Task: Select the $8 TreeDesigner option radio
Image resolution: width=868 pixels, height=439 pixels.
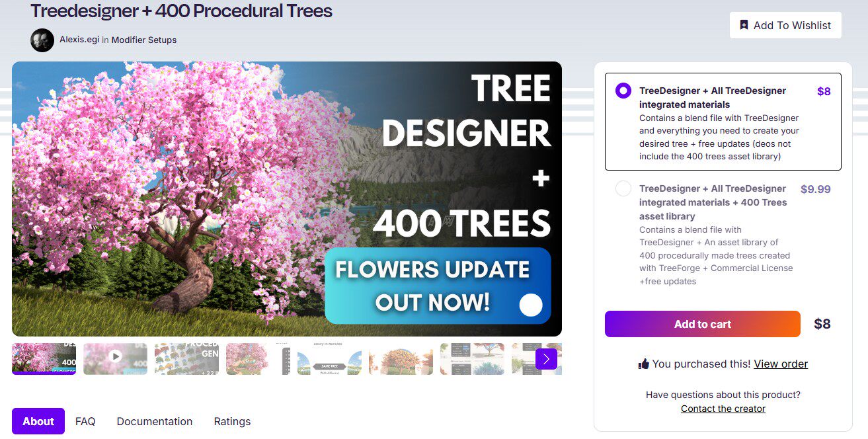Action: (x=623, y=91)
